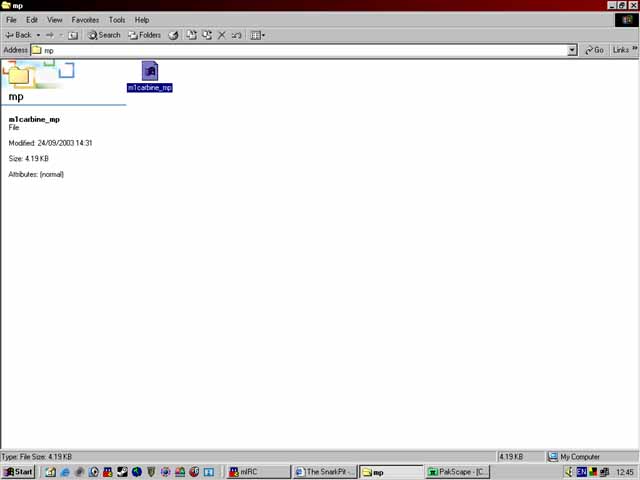Switch to PakScape taskbar window
The image size is (640, 480).
[x=458, y=472]
